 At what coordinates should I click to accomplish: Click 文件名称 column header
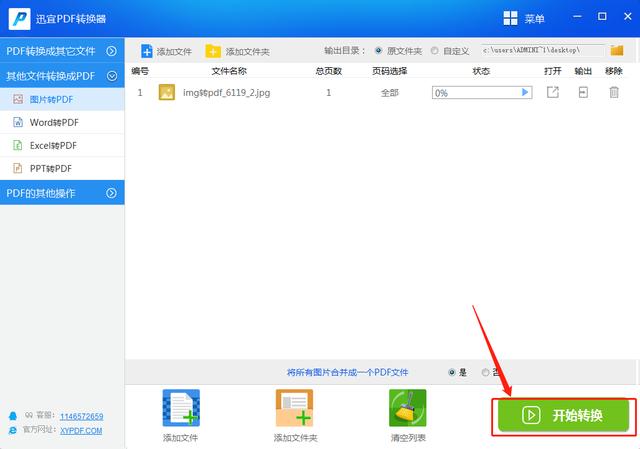(229, 71)
